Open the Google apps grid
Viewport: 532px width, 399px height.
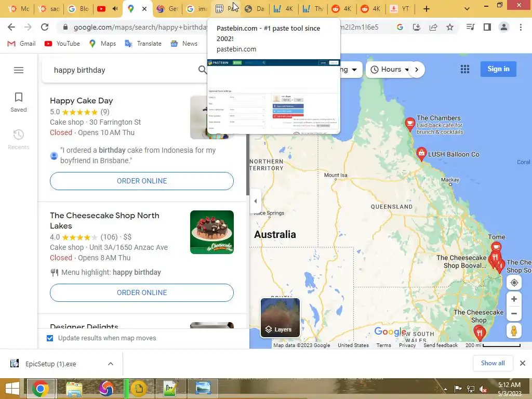coord(465,69)
